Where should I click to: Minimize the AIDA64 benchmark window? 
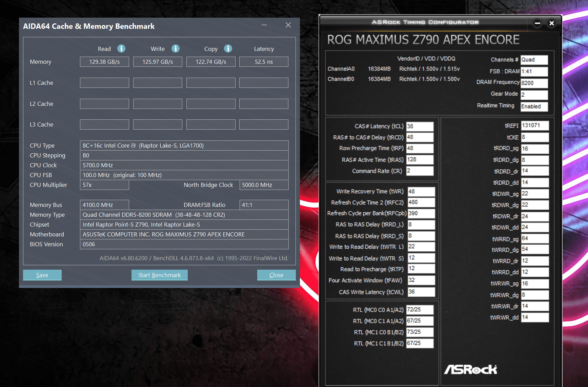coord(264,25)
